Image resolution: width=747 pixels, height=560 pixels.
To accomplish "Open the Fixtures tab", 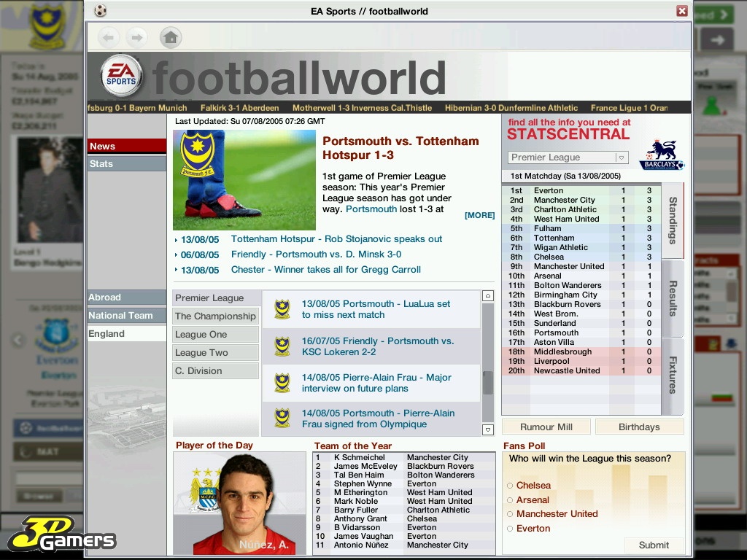I will [x=673, y=375].
